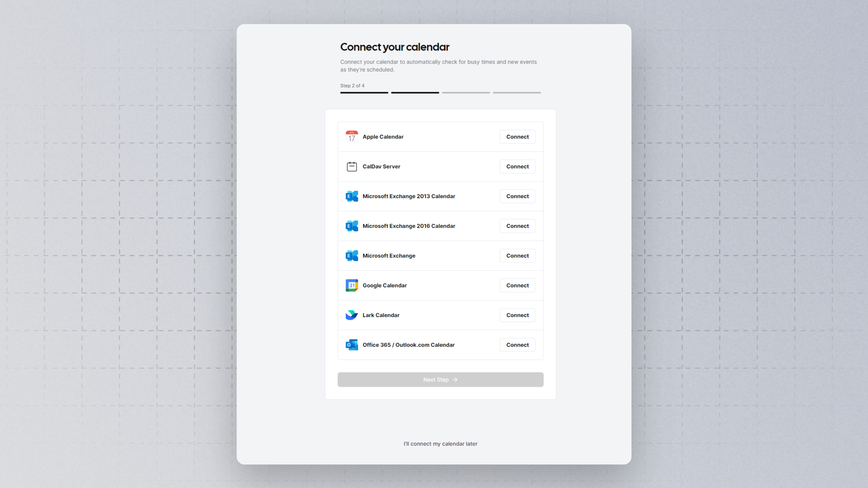The width and height of the screenshot is (868, 488).
Task: Connect Office 365 / Outlook.com Calendar
Action: [517, 345]
